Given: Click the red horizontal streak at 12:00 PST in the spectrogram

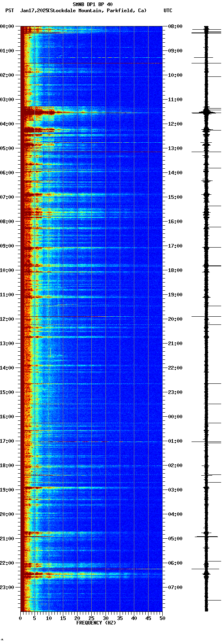Looking at the screenshot, I should [65, 316].
